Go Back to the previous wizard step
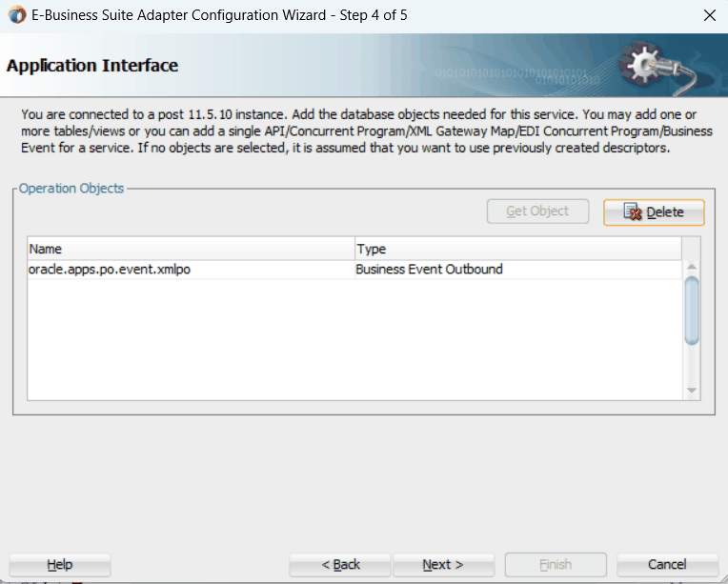728x584 pixels. tap(340, 565)
